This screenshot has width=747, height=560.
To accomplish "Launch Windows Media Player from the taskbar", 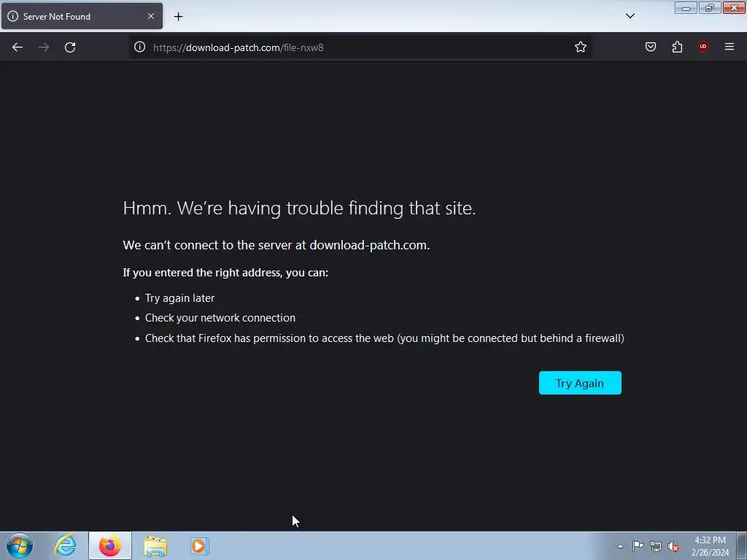I will point(199,546).
